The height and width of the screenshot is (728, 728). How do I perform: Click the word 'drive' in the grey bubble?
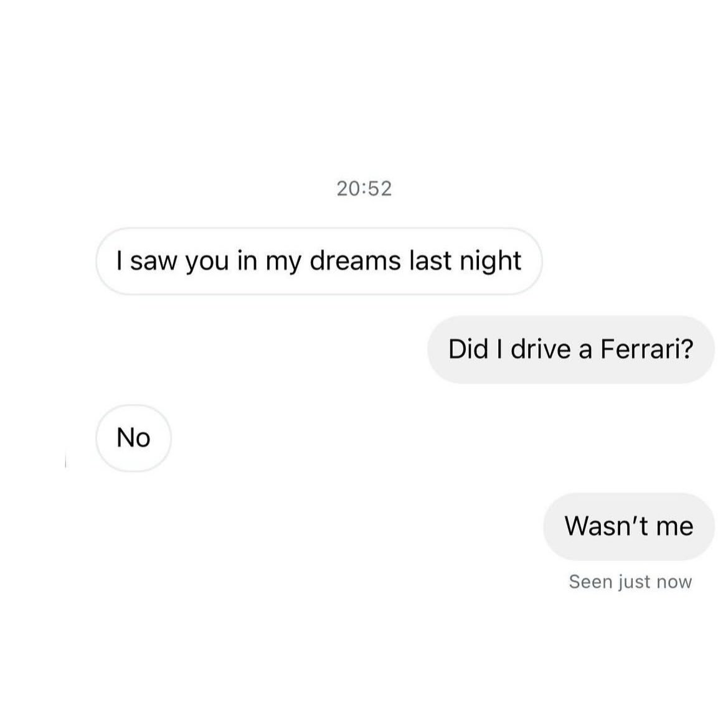pos(541,349)
